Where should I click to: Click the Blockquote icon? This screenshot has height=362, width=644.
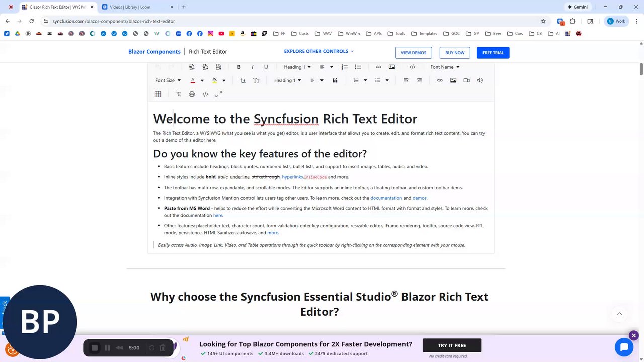[335, 80]
